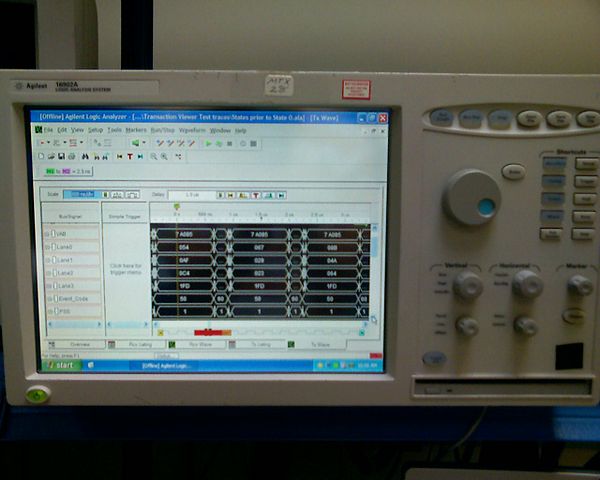Click the binoculars Find icon
This screenshot has width=600, height=480.
tap(85, 156)
